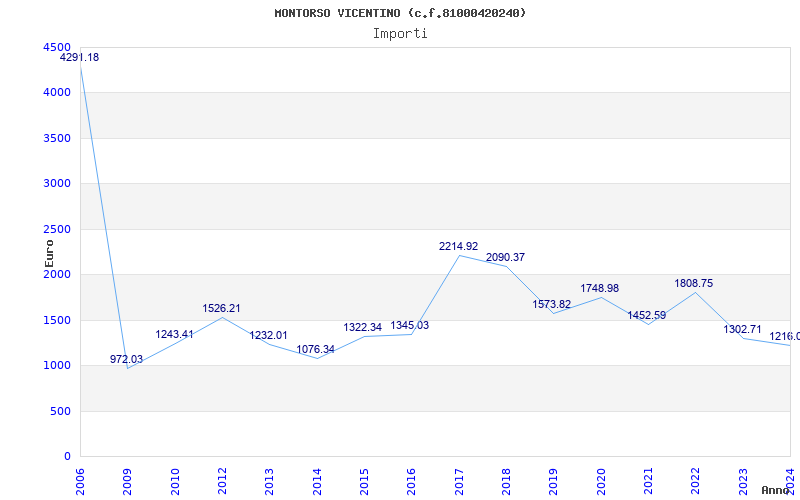Click y-axis tick 1000

click(57, 366)
